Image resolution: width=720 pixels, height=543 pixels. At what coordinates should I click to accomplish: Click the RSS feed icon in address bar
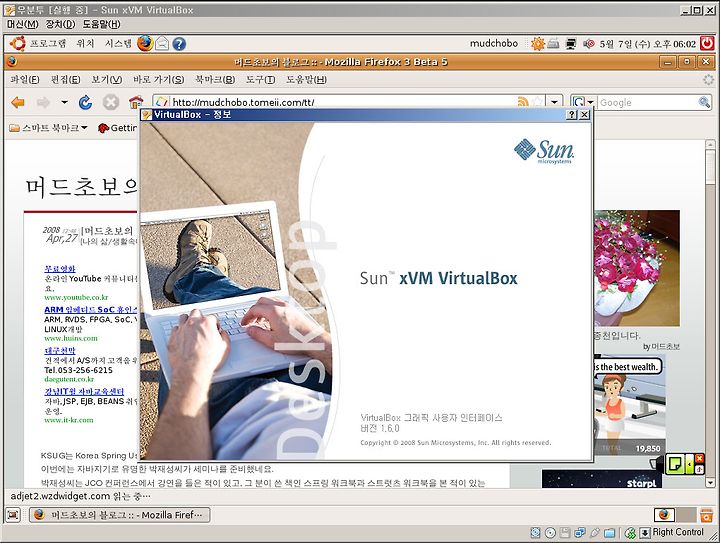523,102
